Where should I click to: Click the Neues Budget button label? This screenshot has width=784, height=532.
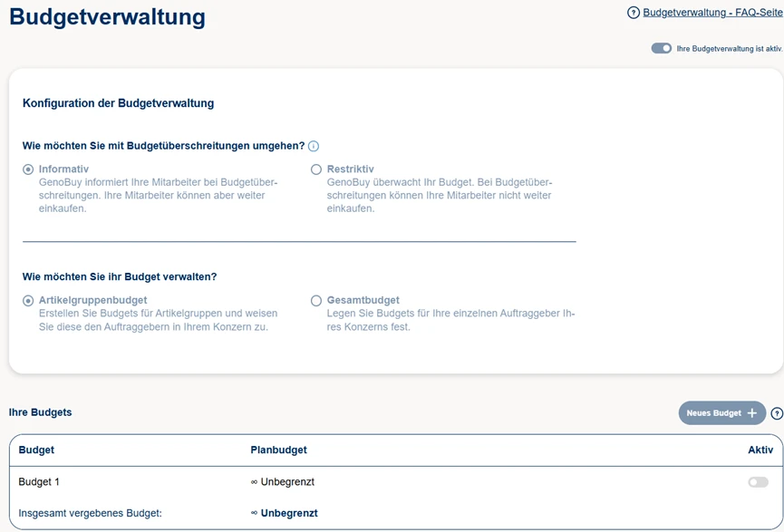coord(714,413)
